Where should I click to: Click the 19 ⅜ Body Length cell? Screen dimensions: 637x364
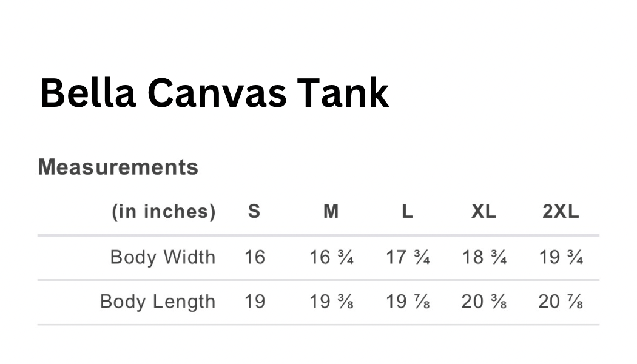point(331,302)
